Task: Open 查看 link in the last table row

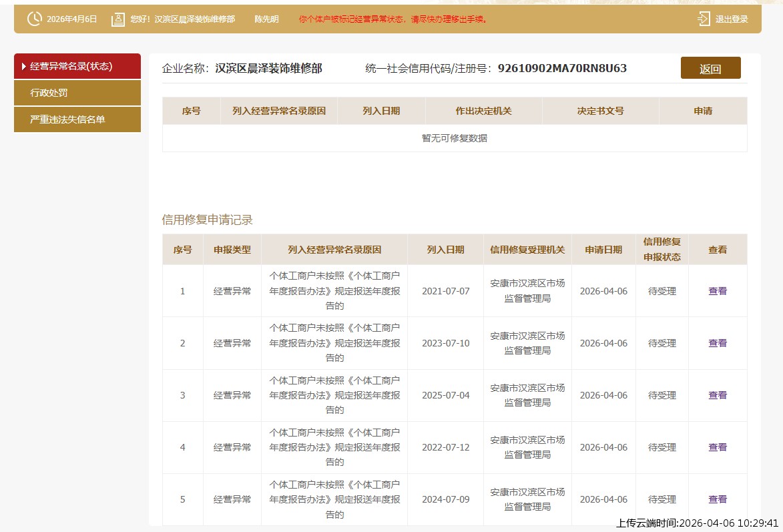Action: 717,499
